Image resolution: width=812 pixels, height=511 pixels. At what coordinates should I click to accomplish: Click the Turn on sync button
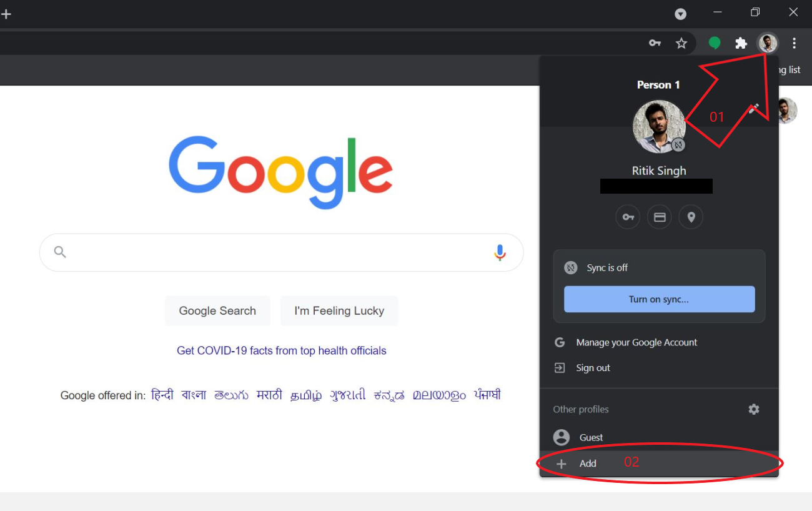pyautogui.click(x=659, y=299)
